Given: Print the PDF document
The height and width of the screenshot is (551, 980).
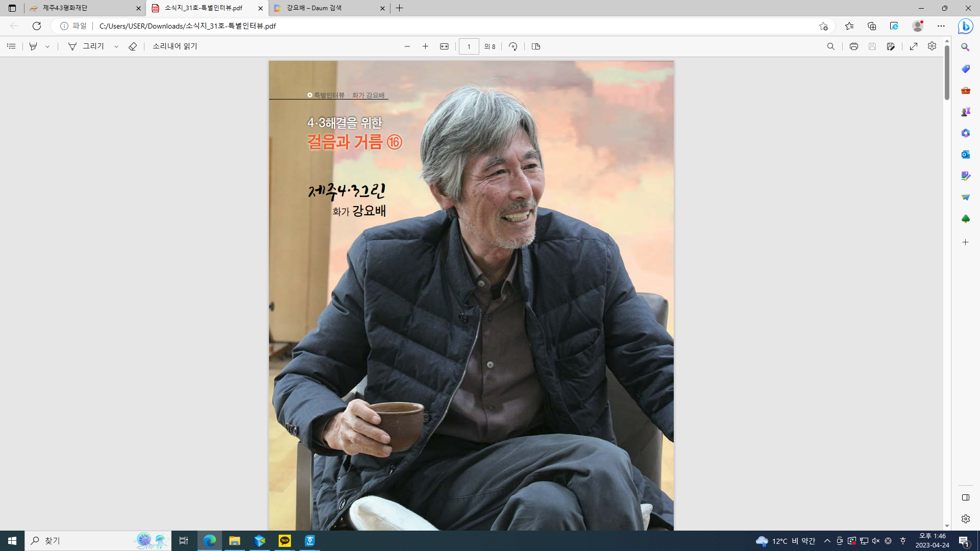Looking at the screenshot, I should (x=853, y=46).
